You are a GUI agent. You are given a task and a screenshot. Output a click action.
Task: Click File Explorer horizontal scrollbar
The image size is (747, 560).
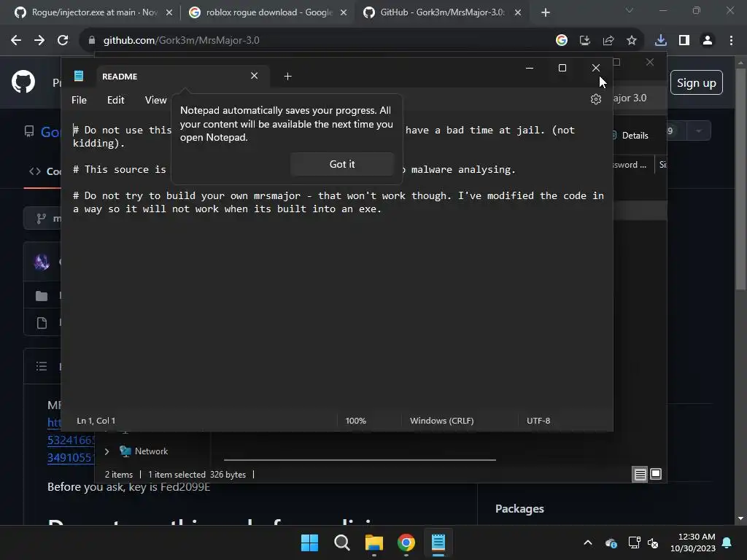pyautogui.click(x=360, y=460)
